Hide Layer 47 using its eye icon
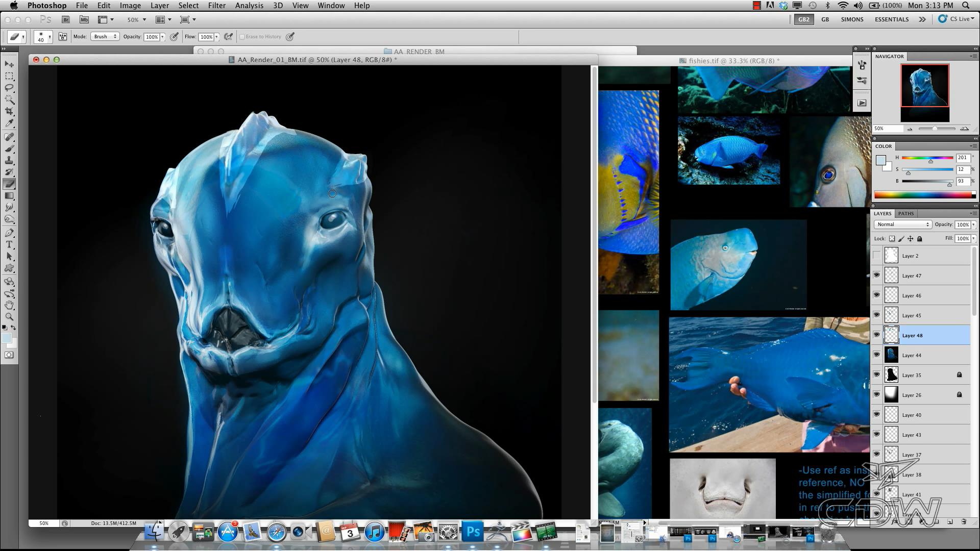The width and height of the screenshot is (980, 551). point(876,275)
